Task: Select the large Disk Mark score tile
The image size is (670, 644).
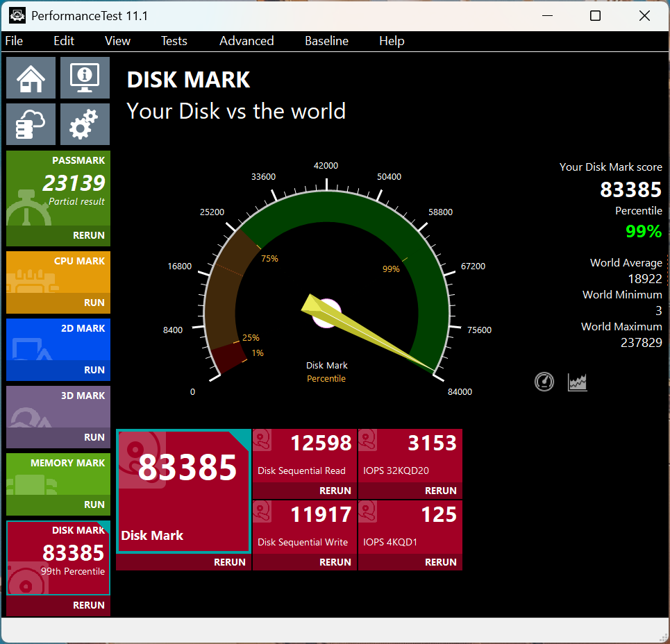Action: pos(183,491)
